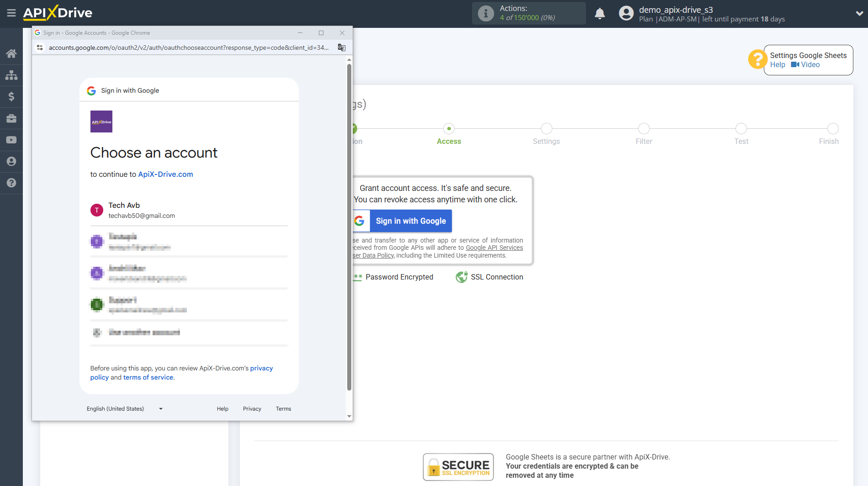
Task: Choose the Tech Avb account
Action: pos(189,210)
